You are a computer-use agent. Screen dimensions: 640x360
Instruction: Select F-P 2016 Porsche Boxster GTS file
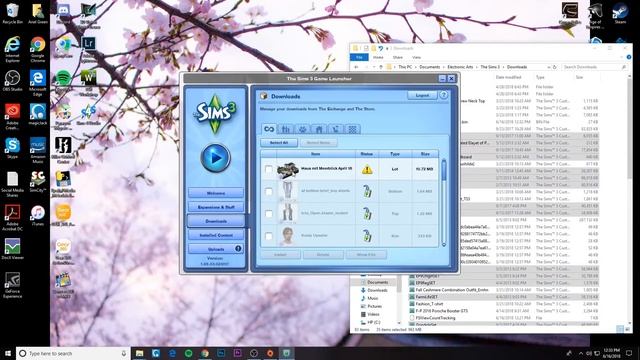pyautogui.click(x=442, y=311)
